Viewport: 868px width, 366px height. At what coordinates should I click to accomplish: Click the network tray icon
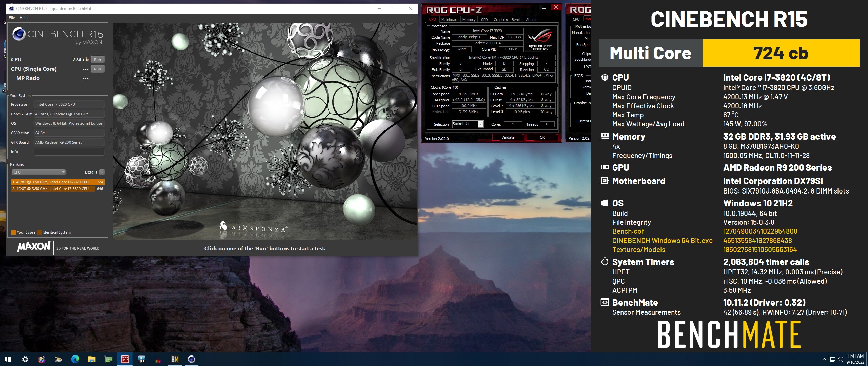(832, 359)
